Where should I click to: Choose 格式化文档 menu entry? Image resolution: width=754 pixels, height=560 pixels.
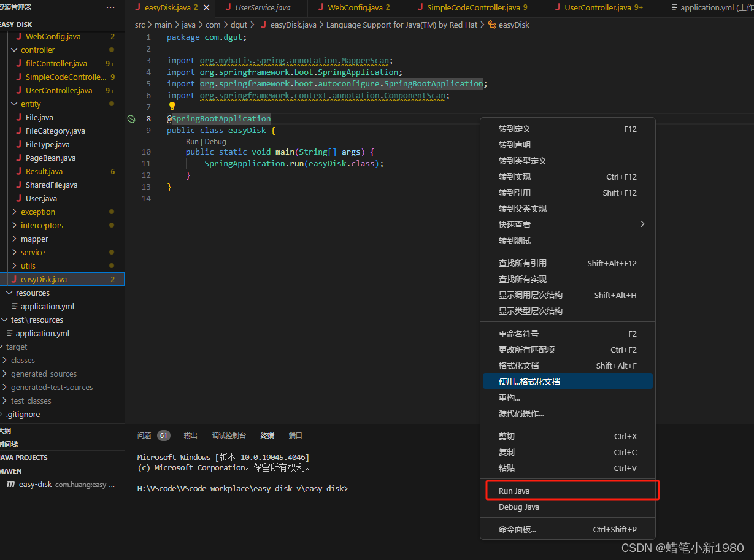point(567,366)
